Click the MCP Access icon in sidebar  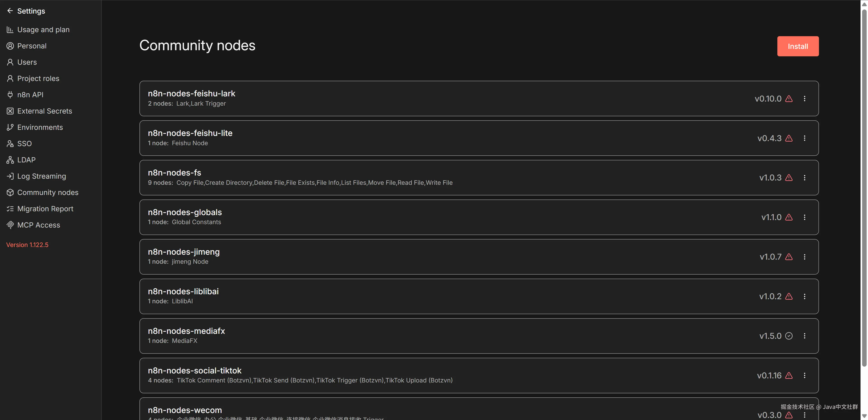(x=10, y=225)
